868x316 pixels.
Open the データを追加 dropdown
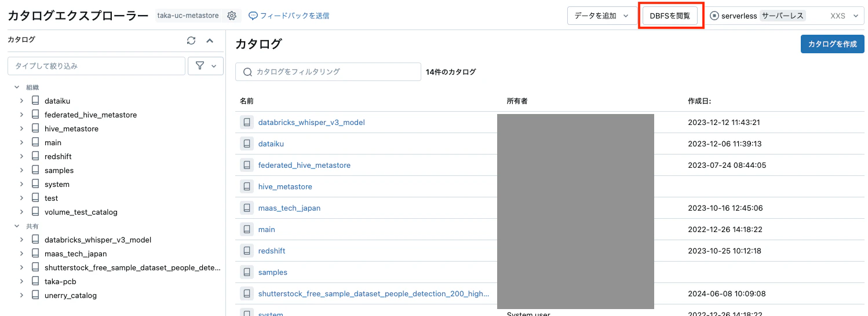point(601,16)
